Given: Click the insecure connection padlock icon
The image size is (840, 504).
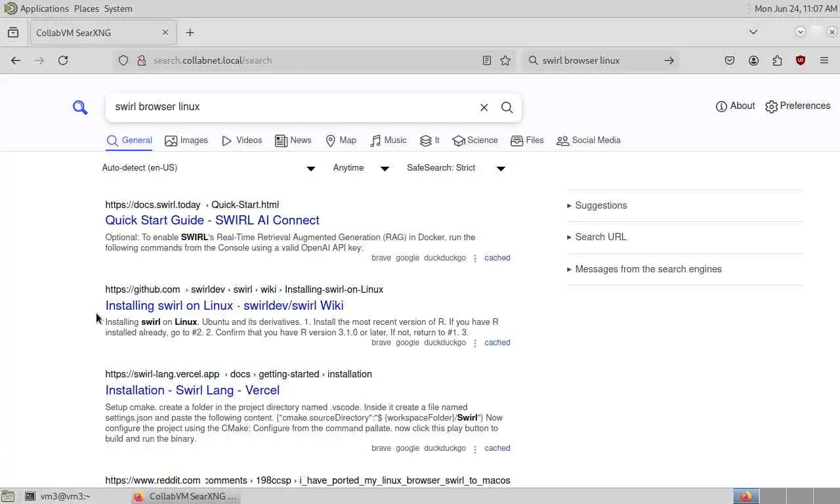Looking at the screenshot, I should pos(140,60).
